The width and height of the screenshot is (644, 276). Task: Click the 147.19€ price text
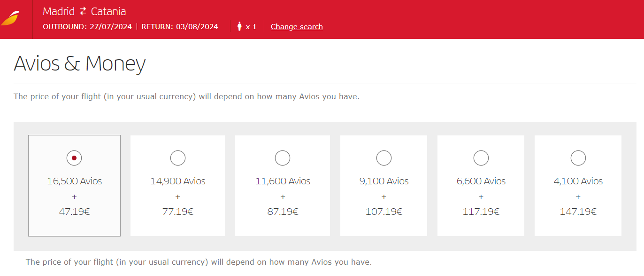[x=578, y=212]
